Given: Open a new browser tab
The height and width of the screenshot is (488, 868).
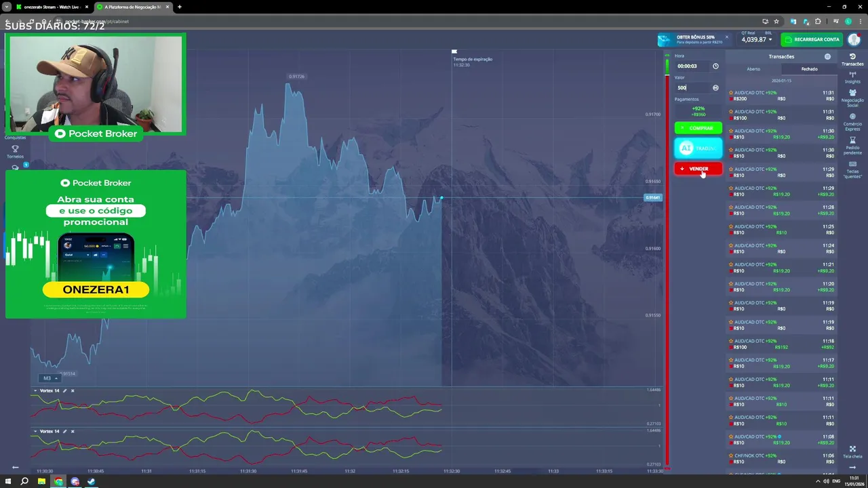Looking at the screenshot, I should 180,7.
